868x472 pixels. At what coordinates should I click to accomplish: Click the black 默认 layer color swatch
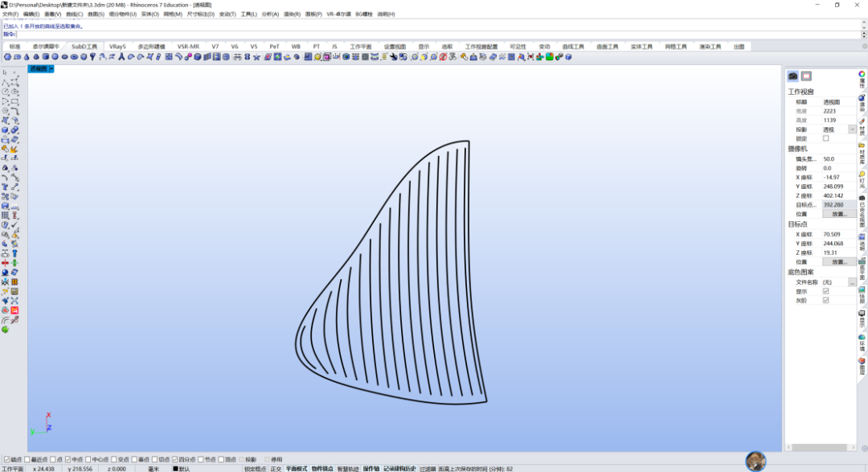[x=175, y=469]
